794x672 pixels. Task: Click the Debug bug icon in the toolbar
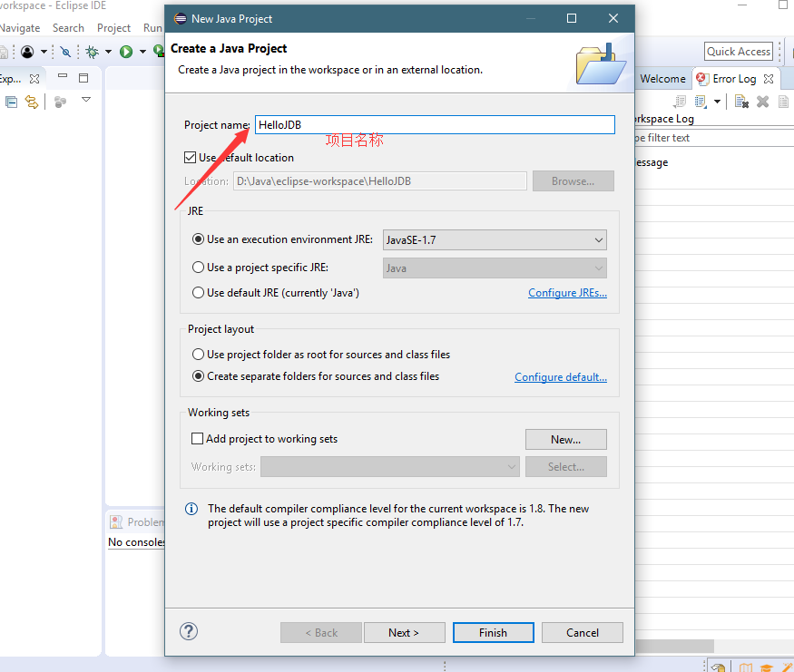click(x=93, y=52)
